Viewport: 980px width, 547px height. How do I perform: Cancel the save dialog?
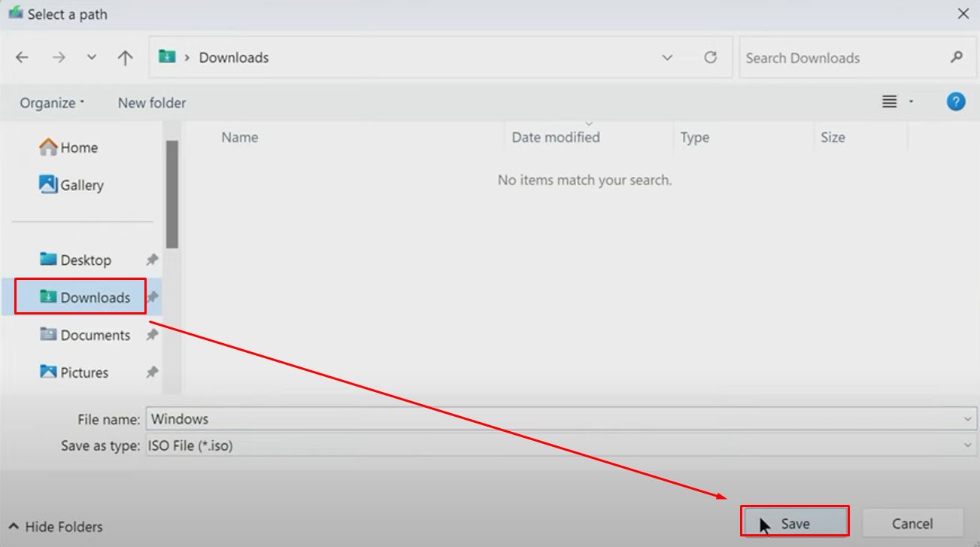[x=912, y=524]
